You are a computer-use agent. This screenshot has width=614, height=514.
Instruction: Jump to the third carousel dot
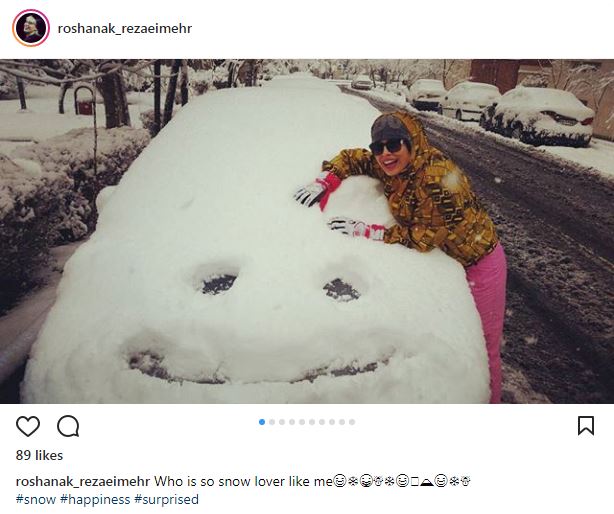tap(282, 422)
